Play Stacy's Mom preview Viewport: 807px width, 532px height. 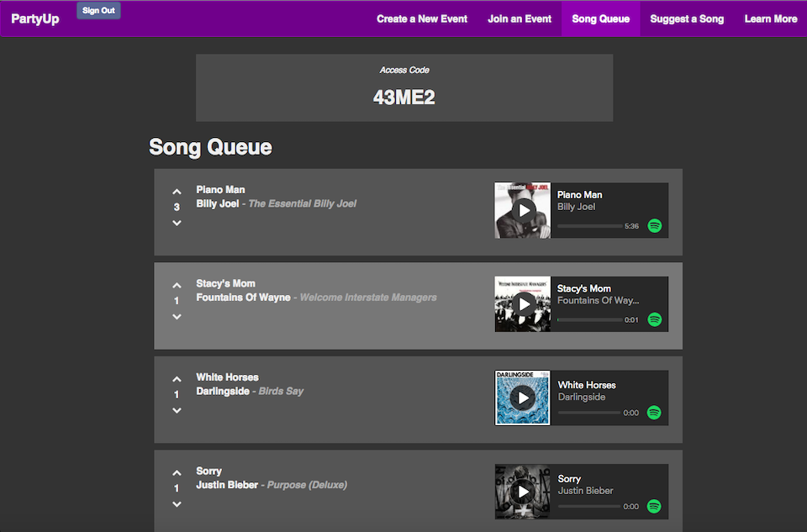[x=524, y=304]
